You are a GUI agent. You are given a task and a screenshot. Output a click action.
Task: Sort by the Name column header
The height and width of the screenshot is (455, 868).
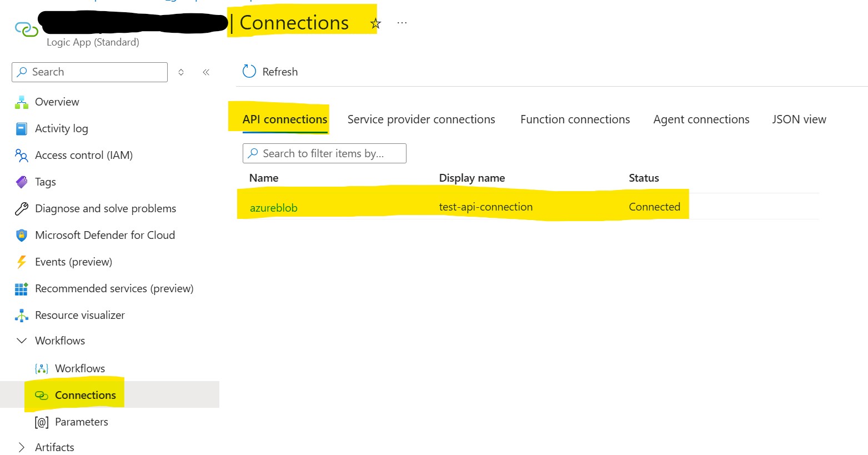[264, 178]
